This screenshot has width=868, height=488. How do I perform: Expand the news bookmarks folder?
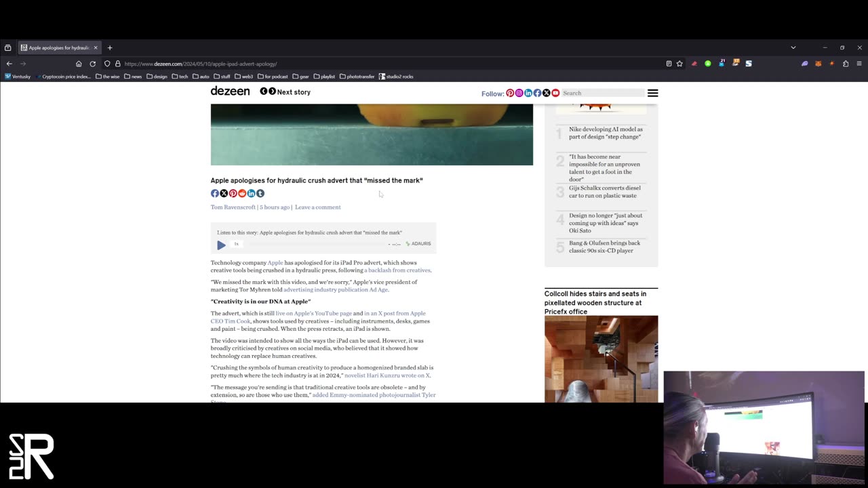[133, 77]
